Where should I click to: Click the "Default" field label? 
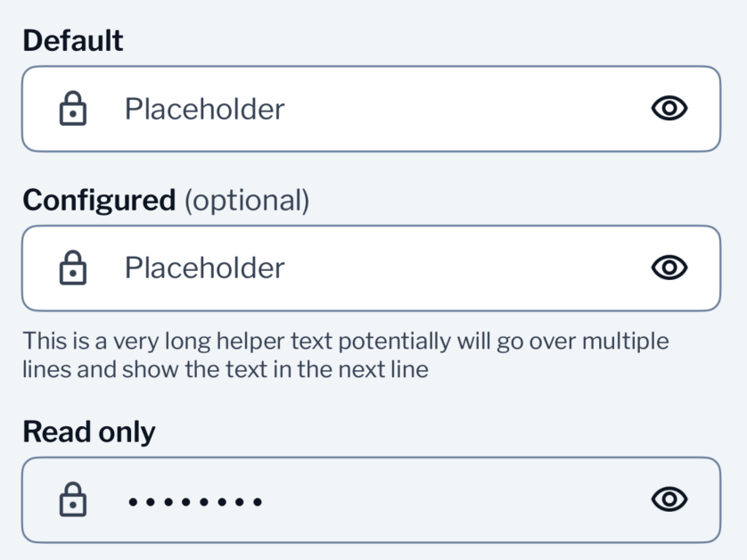coord(73,40)
